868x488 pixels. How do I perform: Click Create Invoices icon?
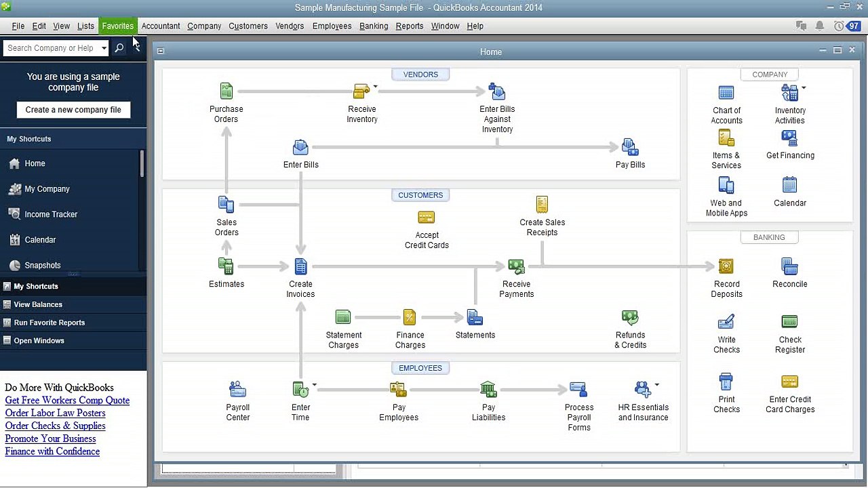300,266
